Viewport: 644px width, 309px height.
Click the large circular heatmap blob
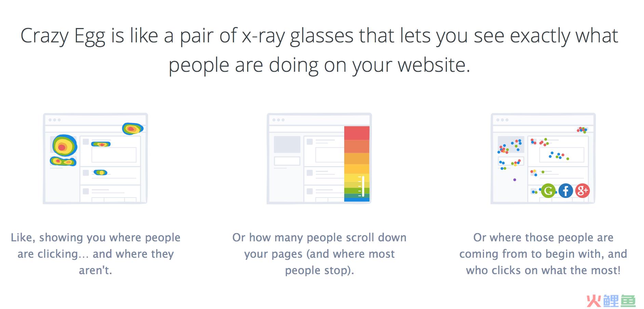(x=64, y=145)
